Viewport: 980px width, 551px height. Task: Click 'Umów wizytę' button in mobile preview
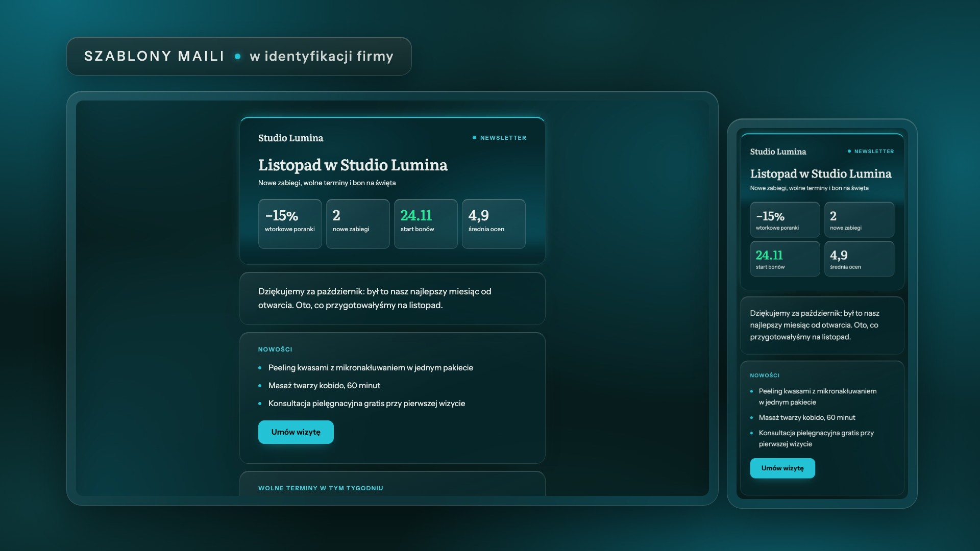pyautogui.click(x=782, y=468)
